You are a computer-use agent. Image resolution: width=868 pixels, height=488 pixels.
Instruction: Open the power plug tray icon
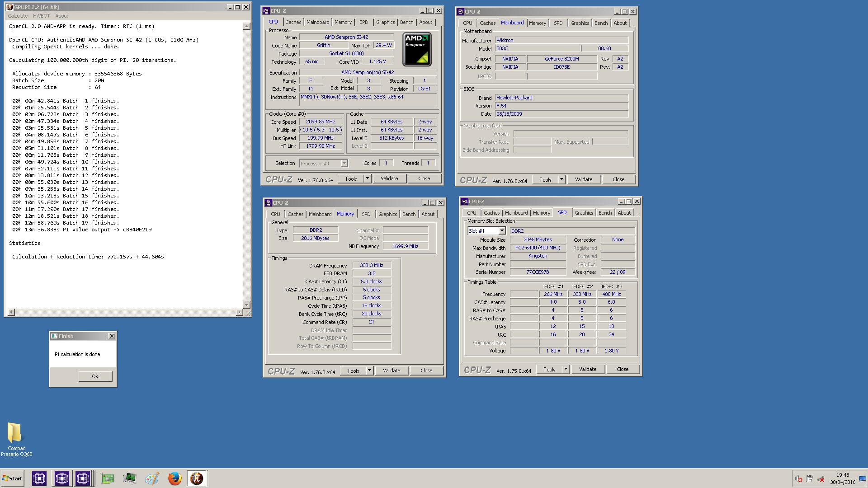point(810,479)
